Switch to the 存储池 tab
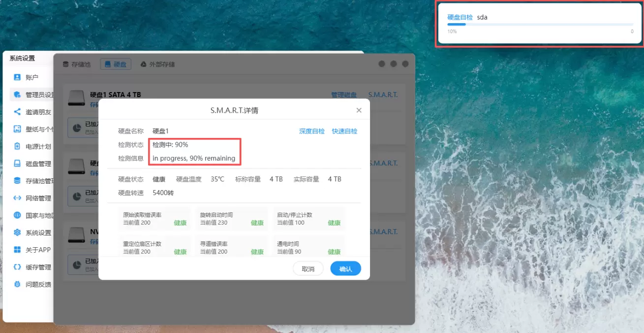 click(x=77, y=65)
